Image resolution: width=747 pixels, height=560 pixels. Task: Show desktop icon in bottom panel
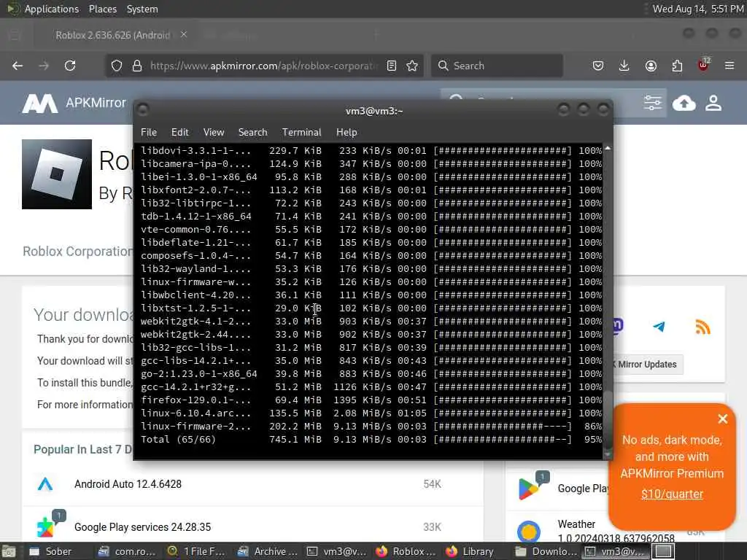[x=9, y=551]
